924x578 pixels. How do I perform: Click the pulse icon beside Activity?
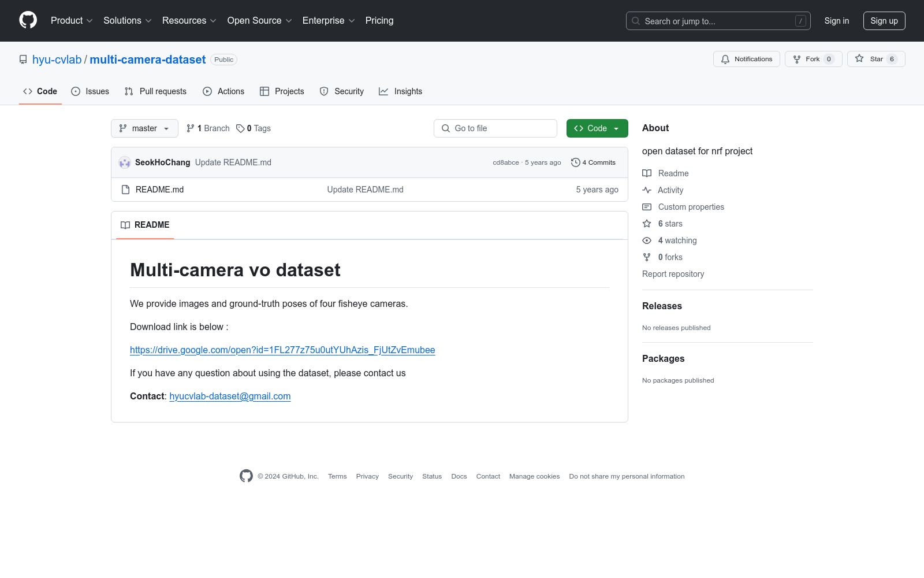coord(647,190)
